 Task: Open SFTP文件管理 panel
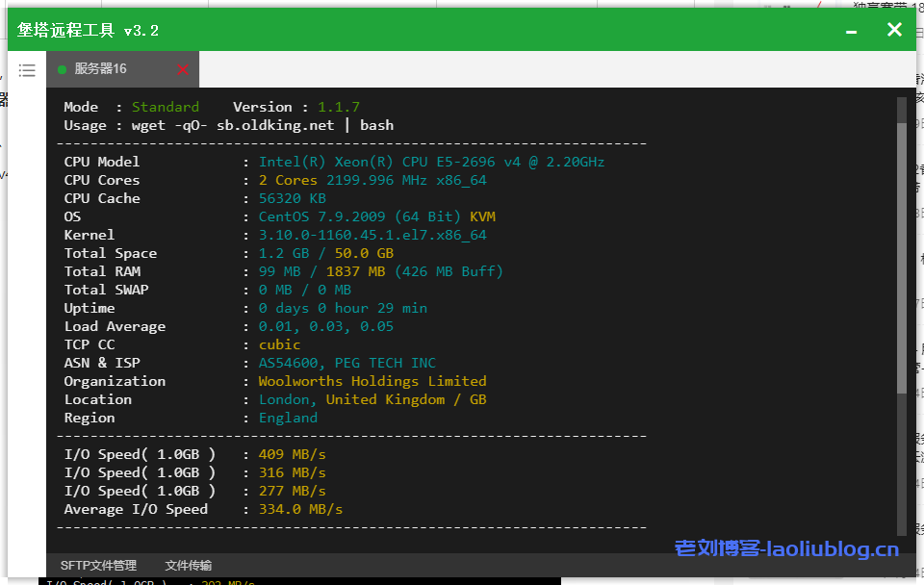tap(98, 566)
